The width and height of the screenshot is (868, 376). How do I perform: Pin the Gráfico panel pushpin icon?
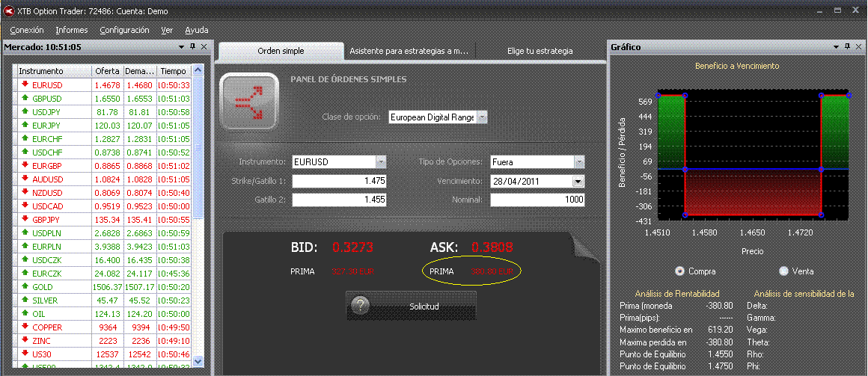point(847,47)
